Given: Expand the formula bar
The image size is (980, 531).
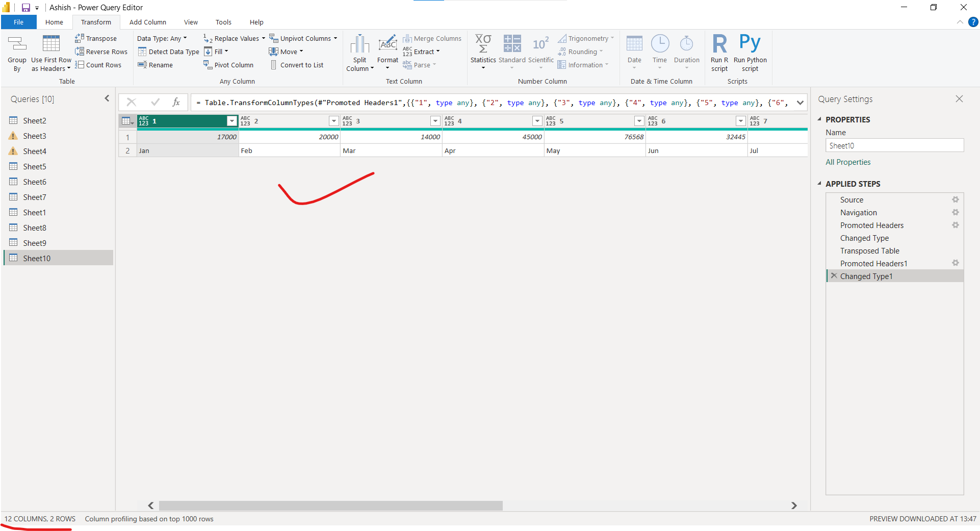Looking at the screenshot, I should [x=800, y=103].
